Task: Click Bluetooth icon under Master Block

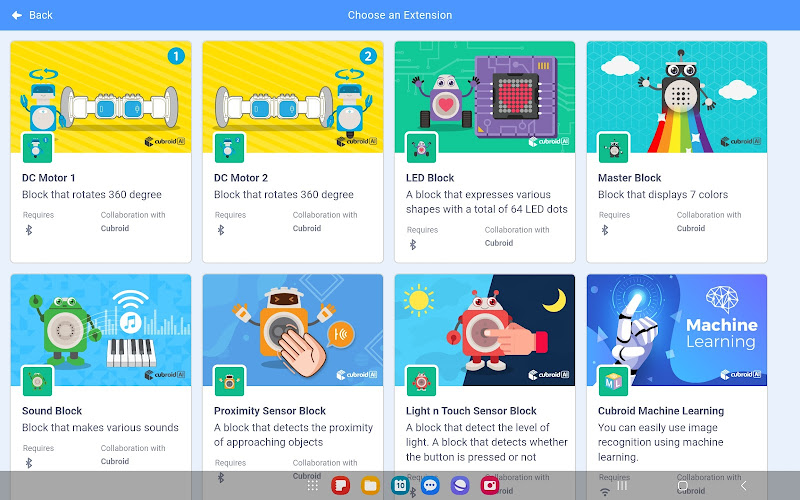Action: tap(605, 230)
